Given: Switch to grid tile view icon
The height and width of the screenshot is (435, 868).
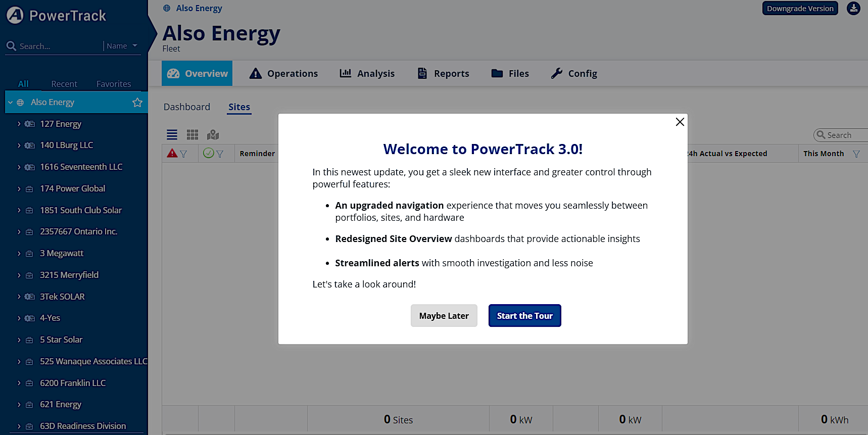Looking at the screenshot, I should [x=192, y=135].
